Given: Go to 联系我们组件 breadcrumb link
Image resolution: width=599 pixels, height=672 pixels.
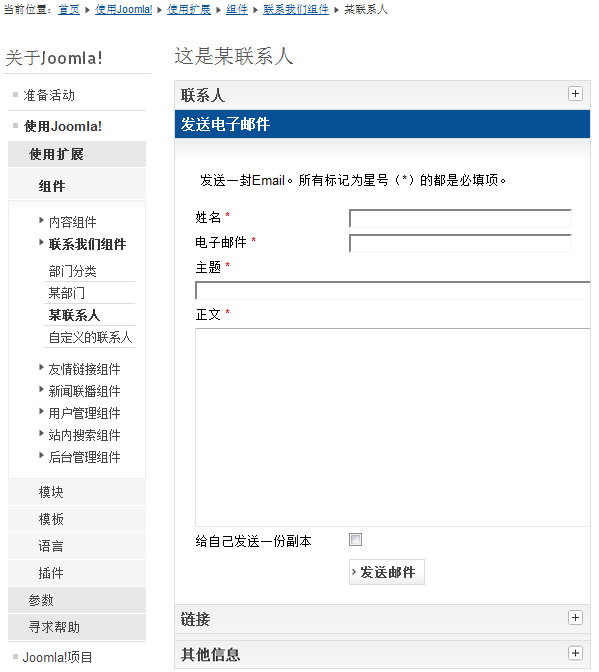Looking at the screenshot, I should [296, 9].
